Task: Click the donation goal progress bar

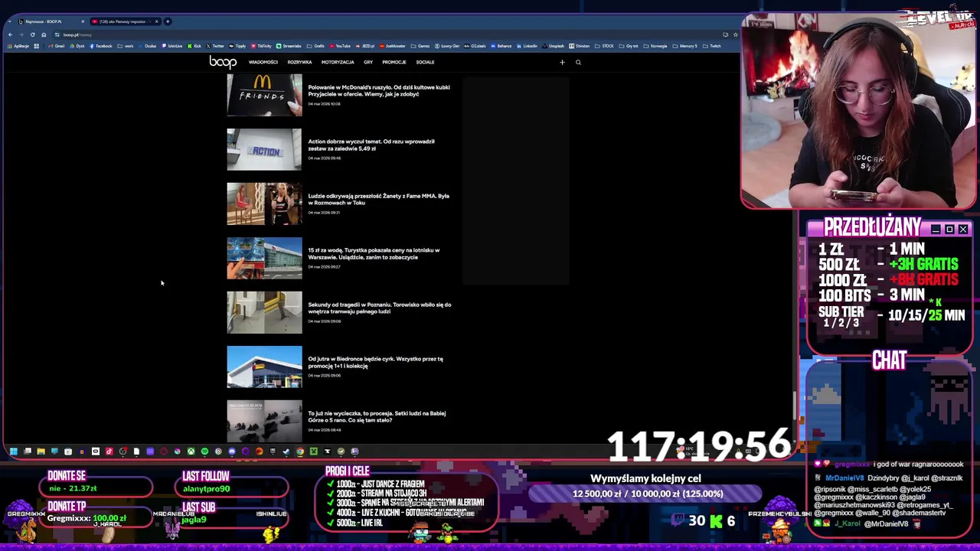Action: click(x=645, y=494)
